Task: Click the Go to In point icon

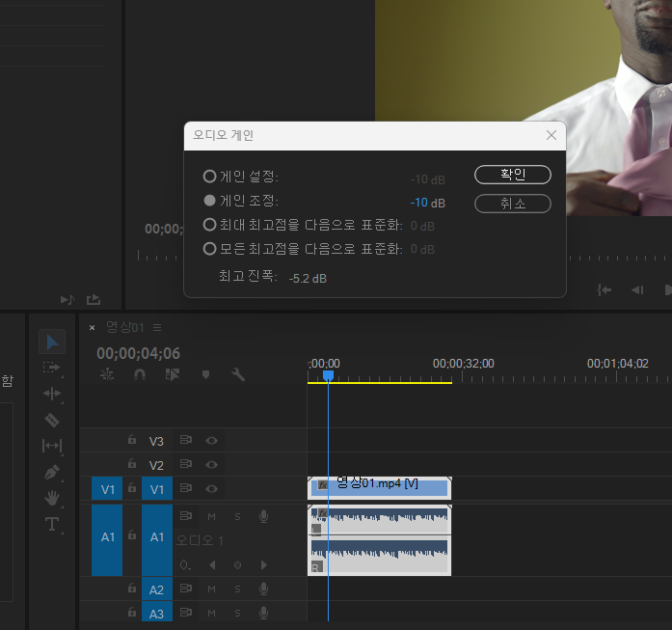Action: pos(605,290)
